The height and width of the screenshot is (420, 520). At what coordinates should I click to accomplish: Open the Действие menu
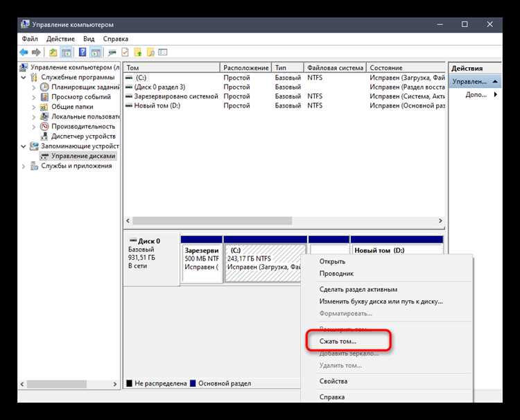pos(60,39)
